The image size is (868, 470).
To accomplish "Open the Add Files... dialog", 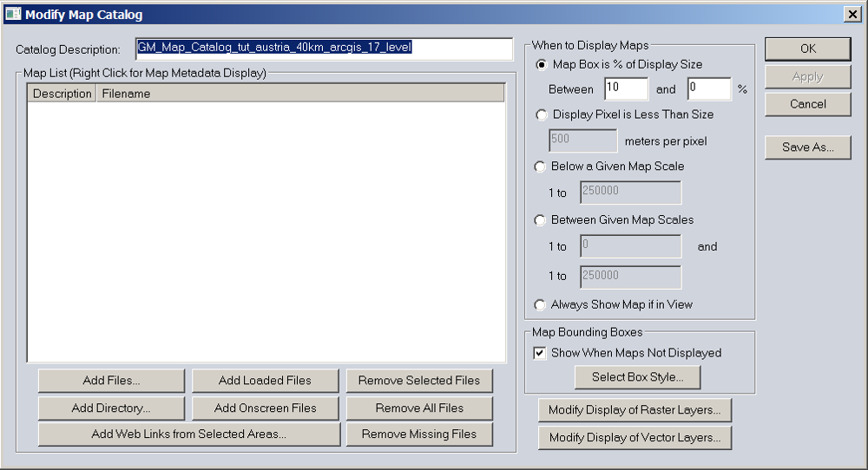I will pyautogui.click(x=111, y=381).
